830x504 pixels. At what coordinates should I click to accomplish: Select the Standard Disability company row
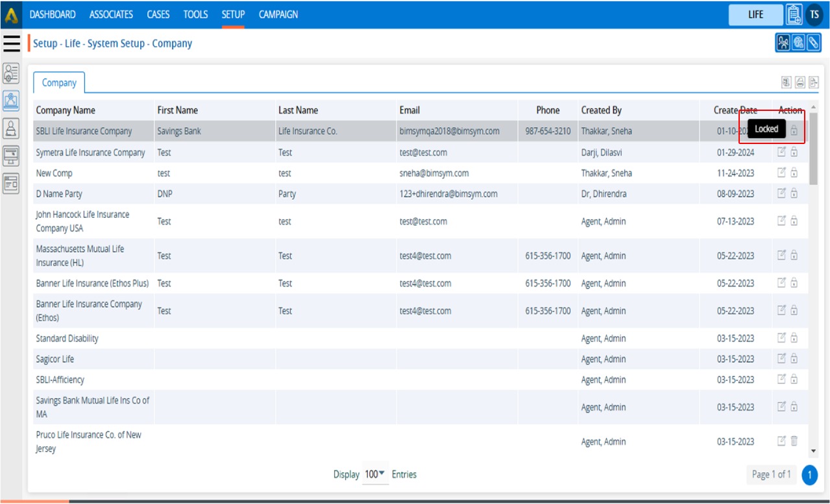(67, 339)
